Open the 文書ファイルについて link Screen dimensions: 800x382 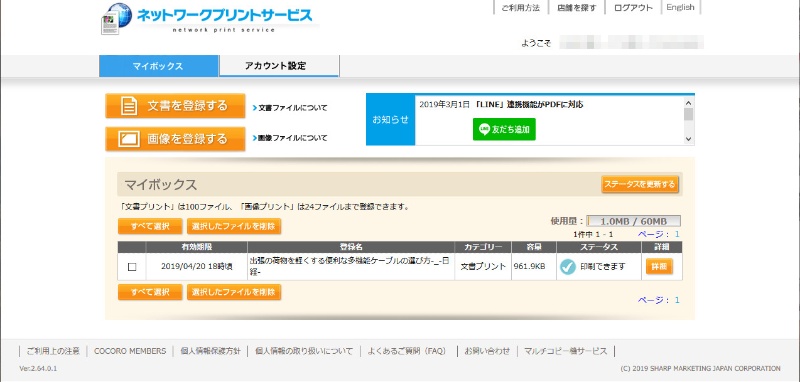[x=290, y=108]
